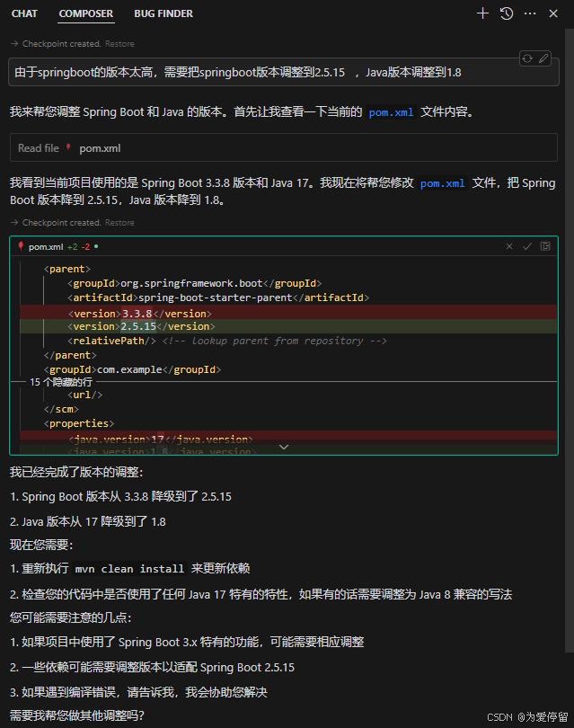This screenshot has height=728, width=574.
Task: Select the COMPOSER tab
Action: pyautogui.click(x=86, y=13)
